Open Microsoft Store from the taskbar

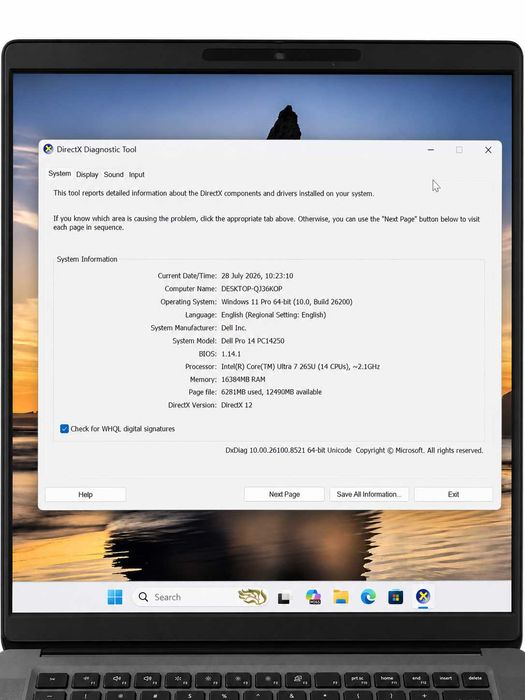point(396,597)
